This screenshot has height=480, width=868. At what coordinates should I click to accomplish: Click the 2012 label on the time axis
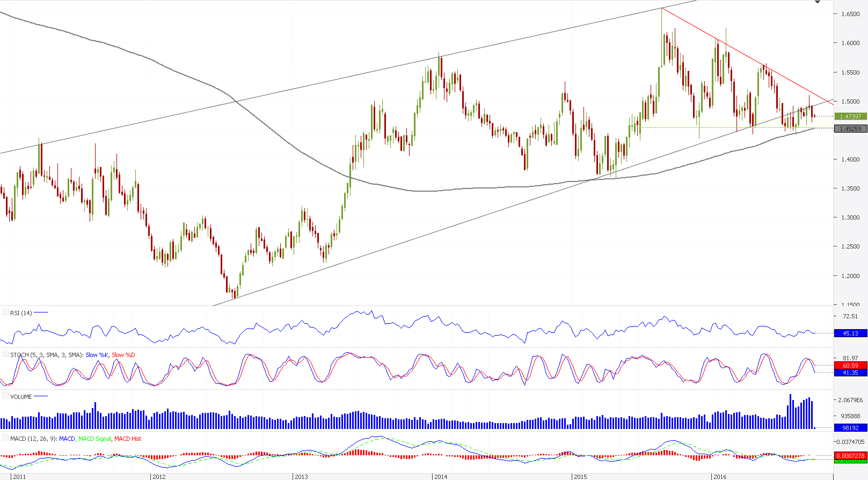click(x=159, y=477)
